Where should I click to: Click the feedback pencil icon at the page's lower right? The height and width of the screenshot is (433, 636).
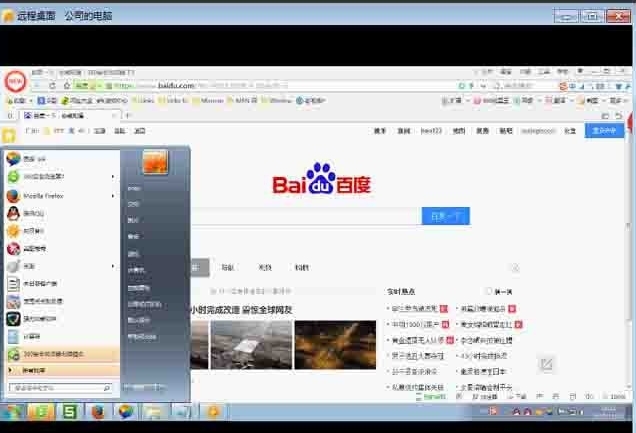pyautogui.click(x=546, y=364)
